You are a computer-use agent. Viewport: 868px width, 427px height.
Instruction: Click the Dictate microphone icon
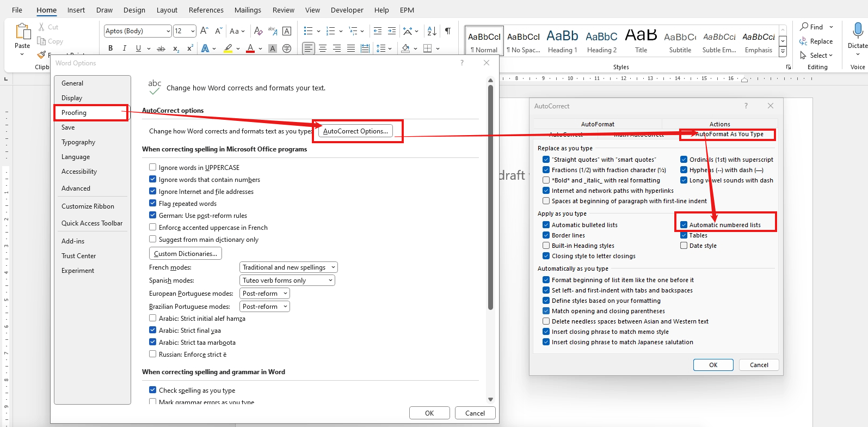tap(858, 30)
